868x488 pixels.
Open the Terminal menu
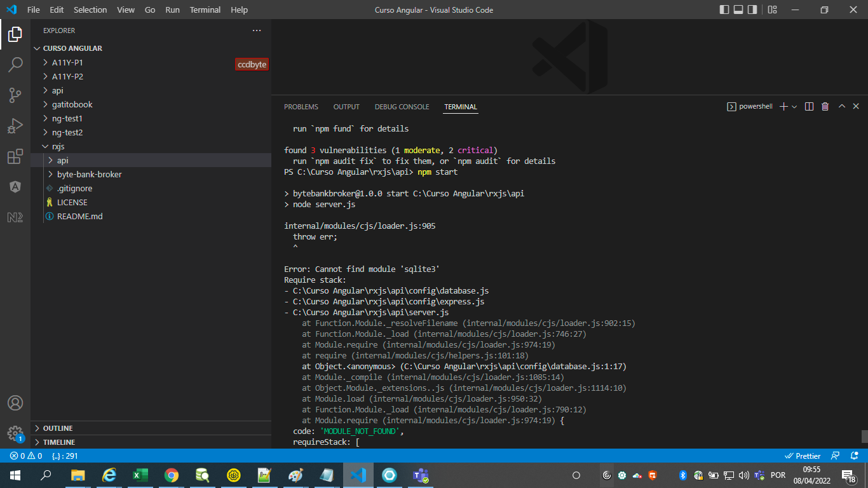tap(205, 10)
